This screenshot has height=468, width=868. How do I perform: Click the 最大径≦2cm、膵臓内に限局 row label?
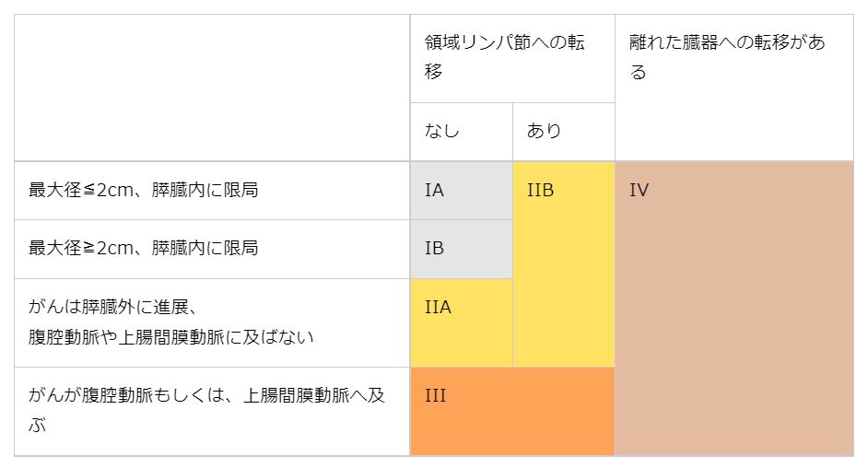click(143, 191)
